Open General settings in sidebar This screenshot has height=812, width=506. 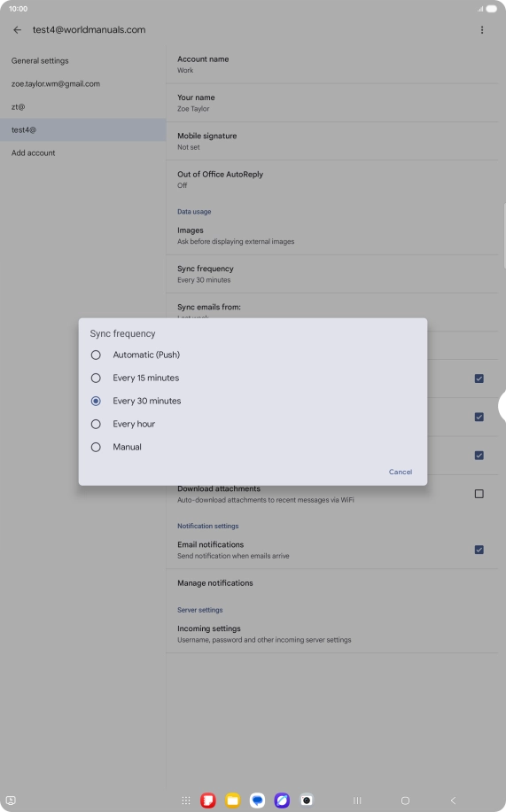[83, 60]
